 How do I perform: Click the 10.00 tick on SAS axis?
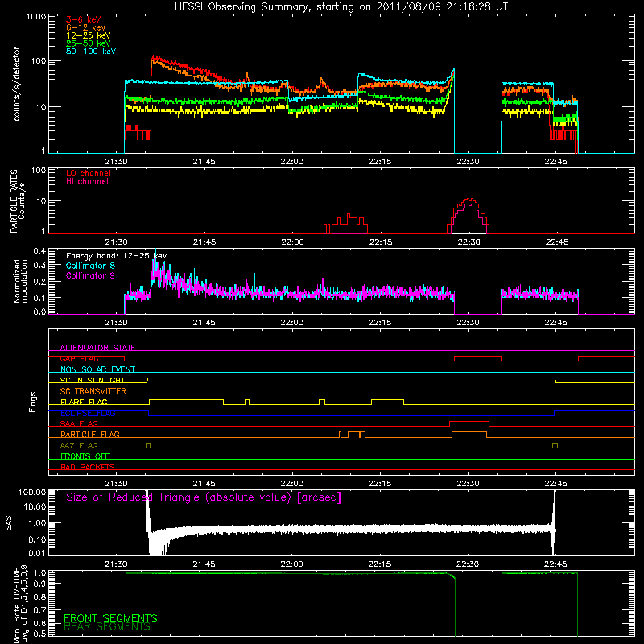pyautogui.click(x=35, y=507)
